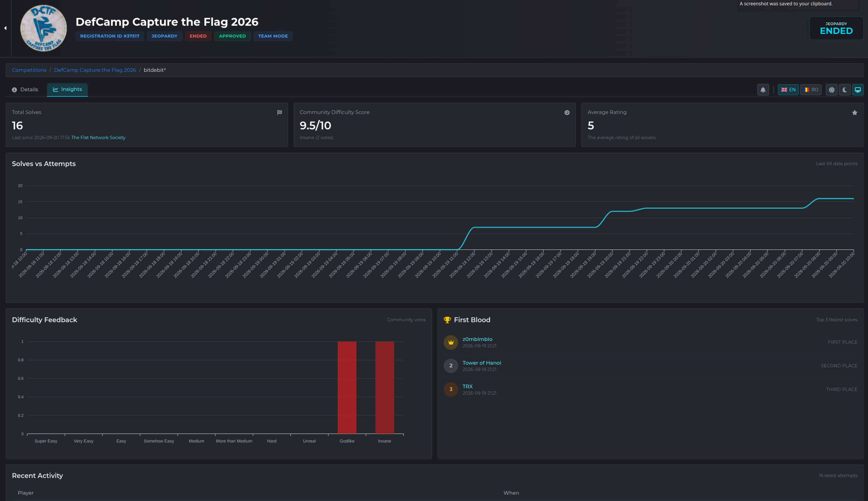Viewport: 868px width, 501px height.
Task: Click the 9.5/10 difficulty score value
Action: tap(315, 125)
